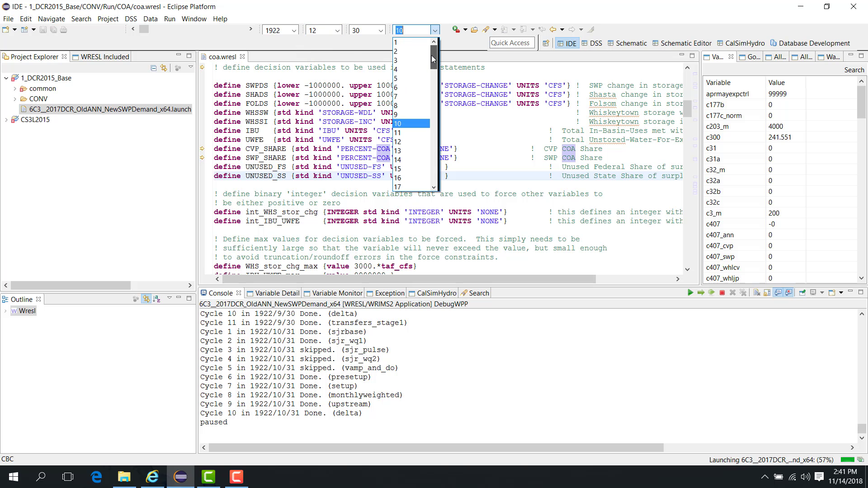Open the day 30 dropdown

[381, 30]
